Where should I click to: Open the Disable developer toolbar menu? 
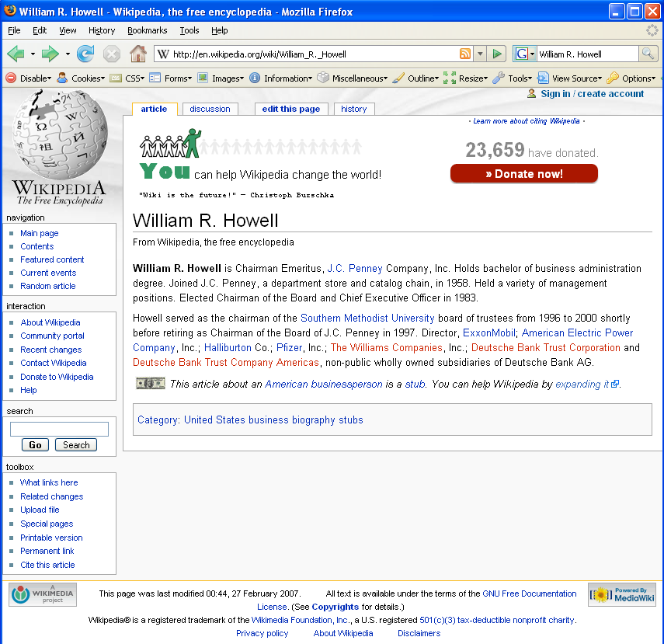[x=29, y=78]
